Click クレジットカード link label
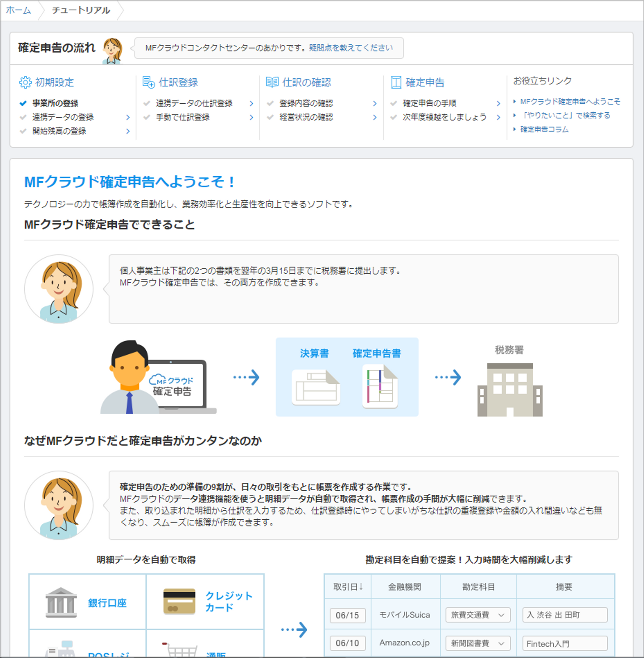 coord(229,602)
